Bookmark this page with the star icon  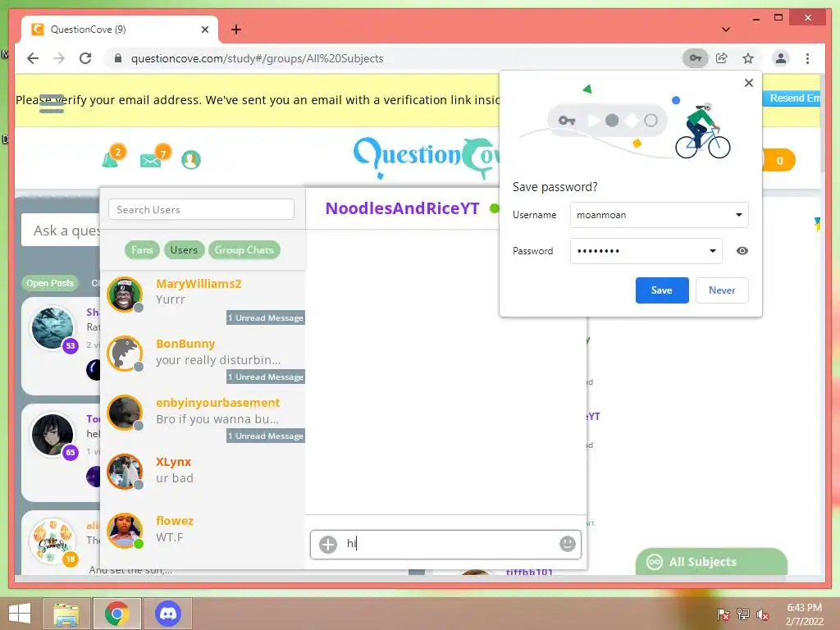pos(748,58)
